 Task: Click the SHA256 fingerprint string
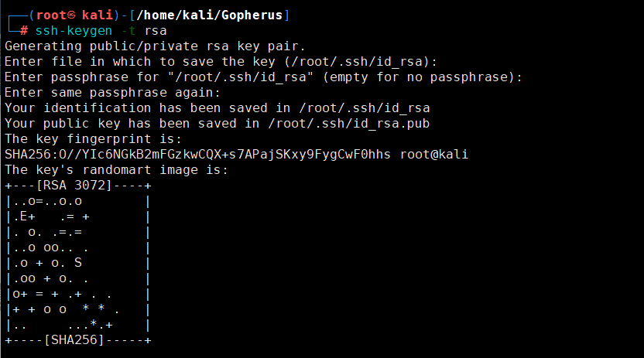(x=197, y=155)
